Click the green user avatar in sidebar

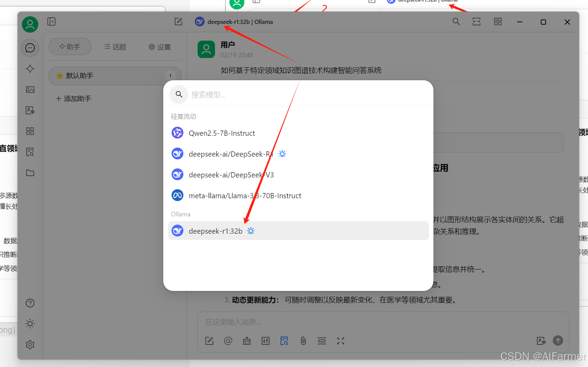tap(30, 24)
